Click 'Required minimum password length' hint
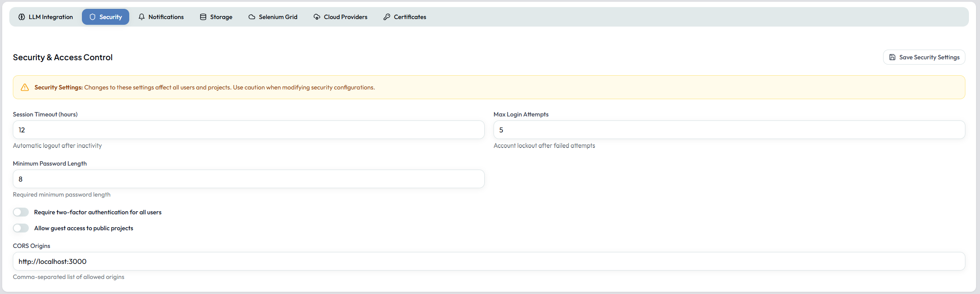The width and height of the screenshot is (980, 294). [62, 194]
